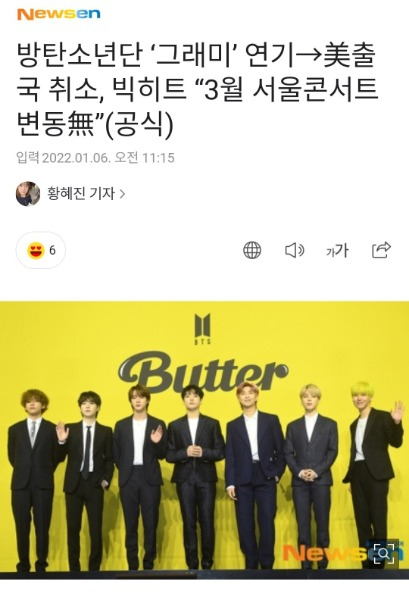This screenshot has width=409, height=600.
Task: Tap the speaker icon to listen
Action: [295, 250]
